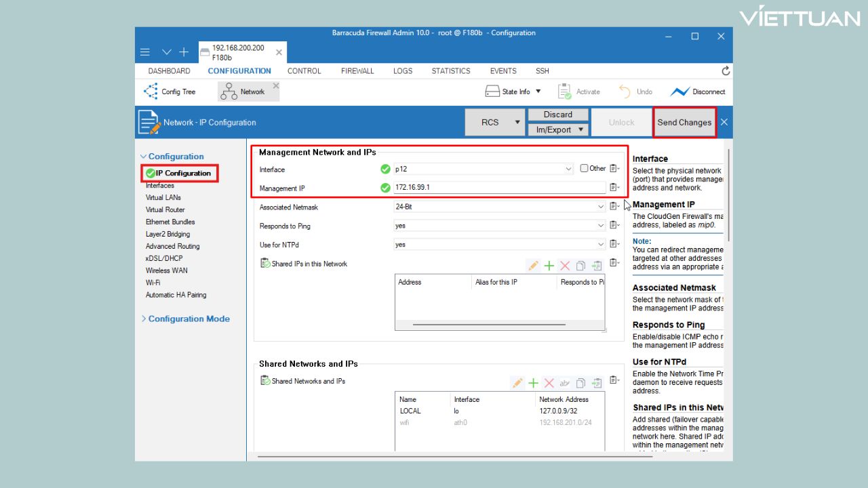The image size is (868, 488).
Task: Select Virtual LANs in the left sidebar
Action: coord(163,198)
